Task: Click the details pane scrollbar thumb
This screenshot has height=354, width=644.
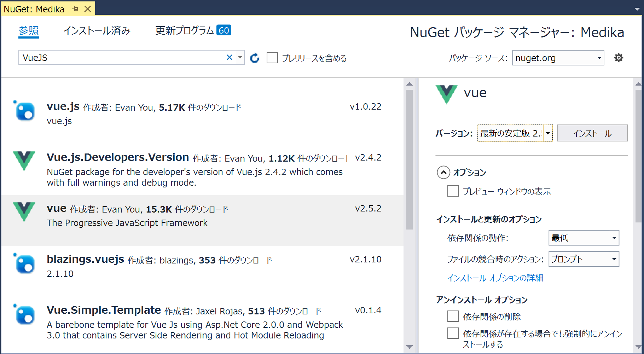Action: coord(638,156)
